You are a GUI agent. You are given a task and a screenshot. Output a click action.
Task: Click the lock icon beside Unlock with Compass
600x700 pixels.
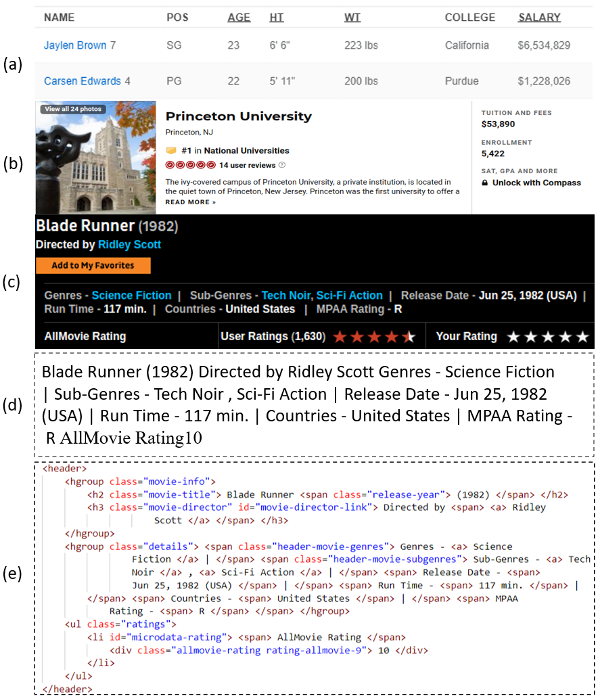click(485, 183)
